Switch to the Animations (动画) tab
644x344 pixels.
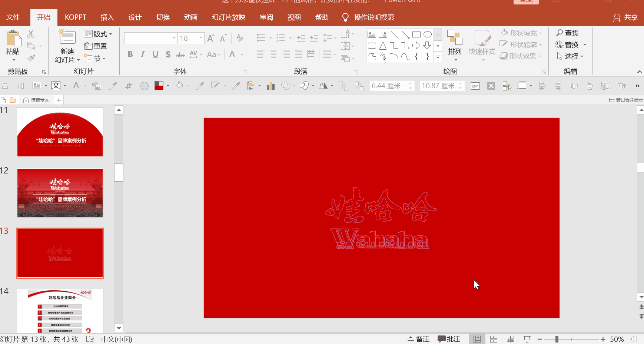click(x=190, y=17)
